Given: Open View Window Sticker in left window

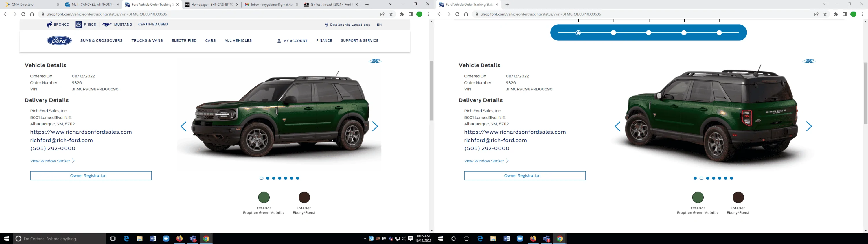Looking at the screenshot, I should [x=52, y=161].
